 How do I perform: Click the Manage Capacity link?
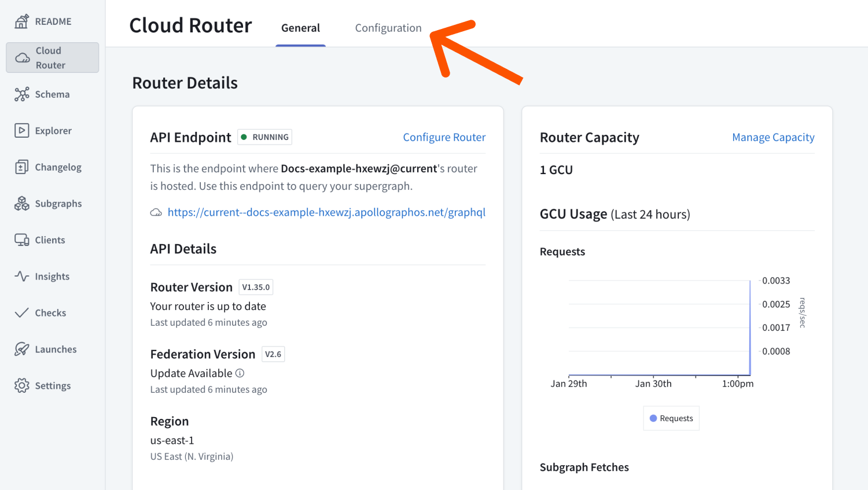[773, 137]
